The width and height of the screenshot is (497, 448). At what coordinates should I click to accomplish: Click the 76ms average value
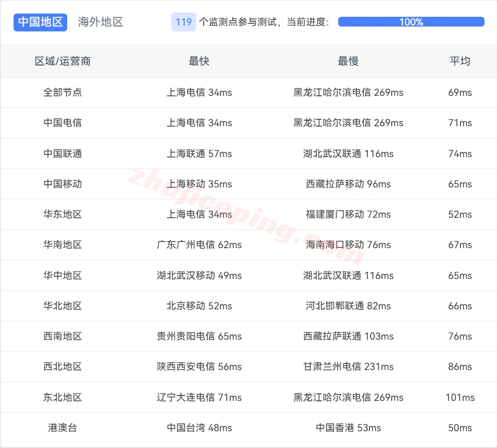pos(460,336)
